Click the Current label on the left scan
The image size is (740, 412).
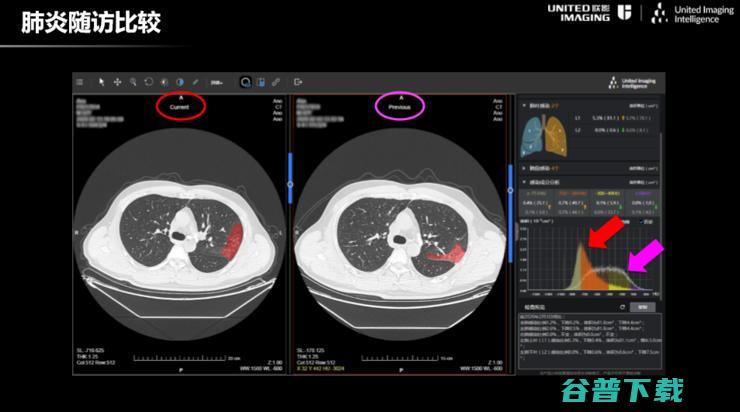point(179,107)
